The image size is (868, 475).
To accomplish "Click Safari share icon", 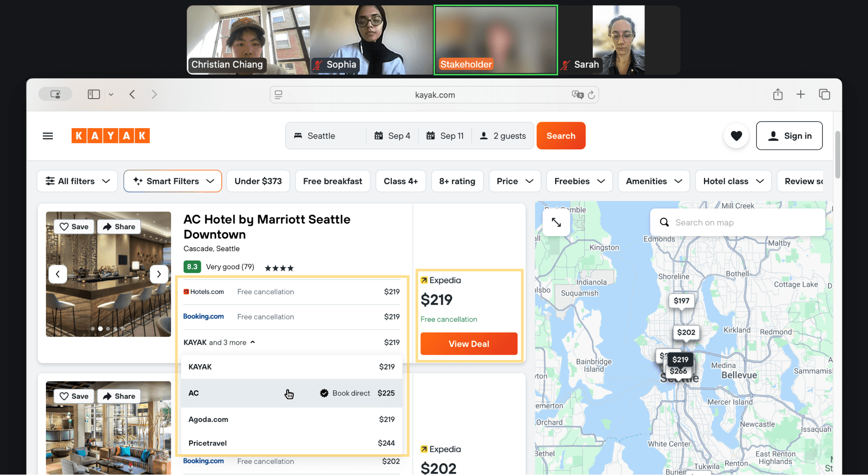I will (777, 94).
